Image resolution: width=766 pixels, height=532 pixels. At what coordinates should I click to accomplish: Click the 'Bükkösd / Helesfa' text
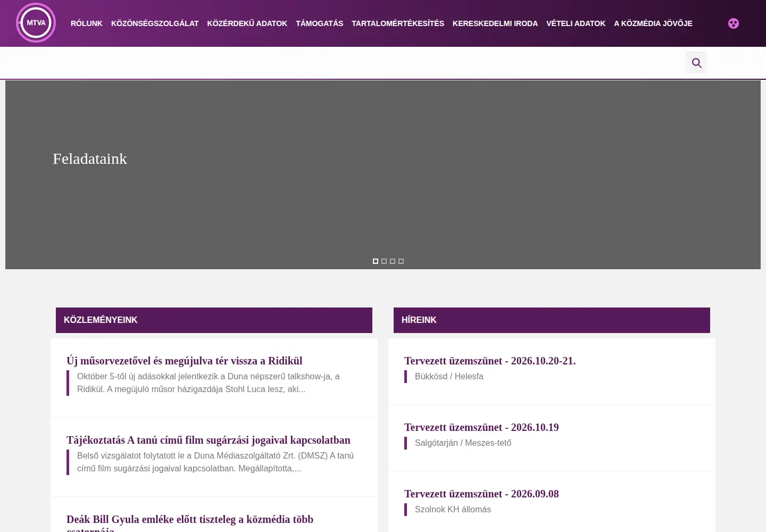[449, 377]
